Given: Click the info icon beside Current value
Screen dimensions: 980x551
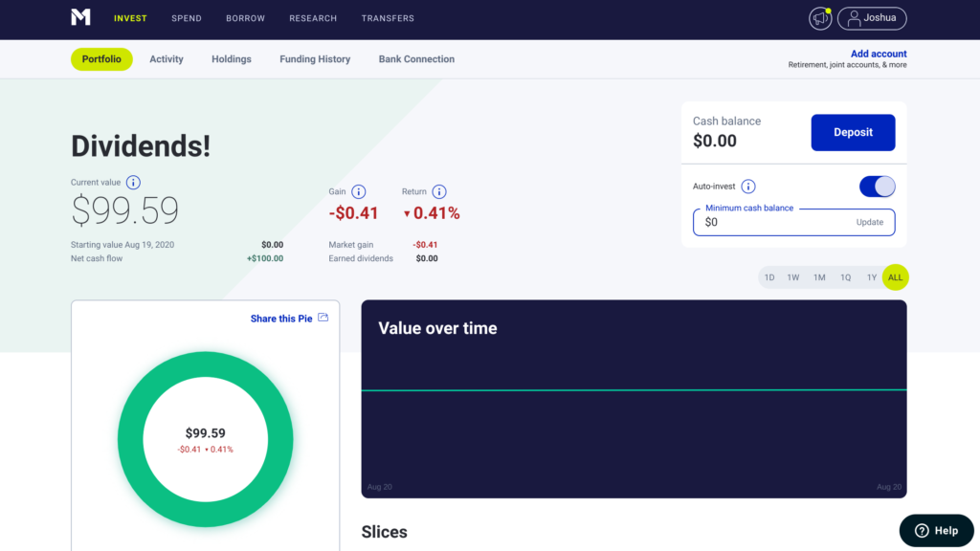Looking at the screenshot, I should (133, 183).
